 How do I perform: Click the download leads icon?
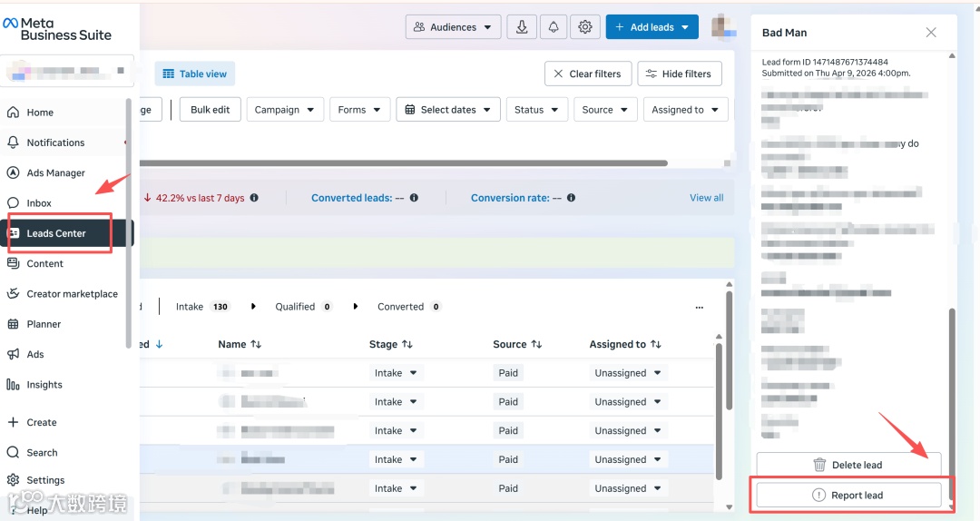pos(521,27)
